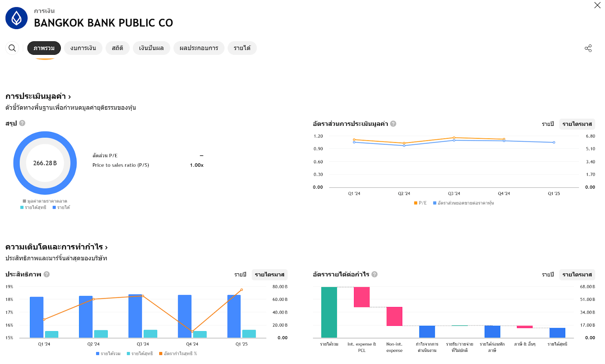Toggle อัตรากำไรสุทธิ % legend entry
Screen dimensions: 605x364
(x=178, y=354)
